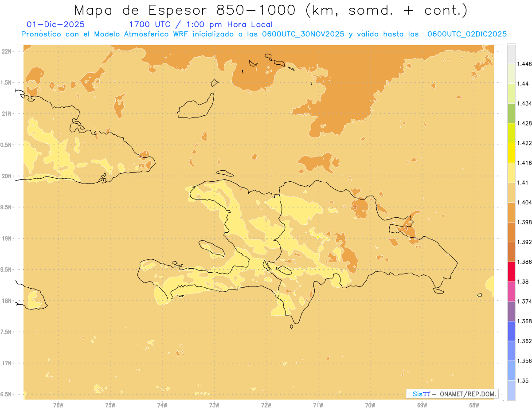Click the time text '1700 UTC / 1:00 pm Hora Local'
The image size is (532, 411).
pos(201,25)
